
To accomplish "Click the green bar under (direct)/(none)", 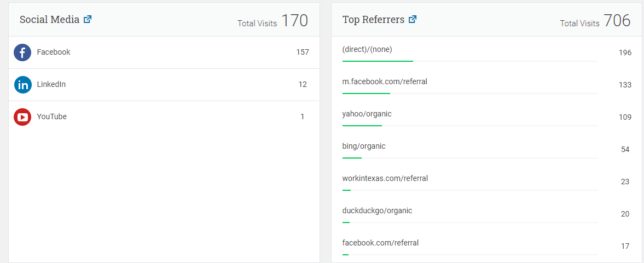I will (378, 61).
